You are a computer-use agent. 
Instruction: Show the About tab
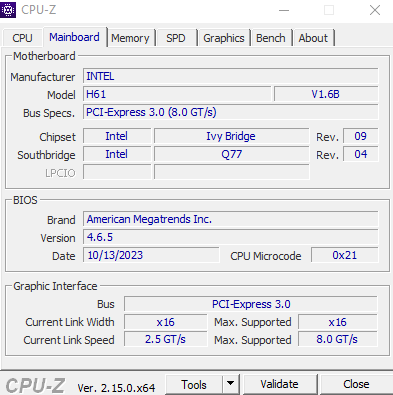tap(313, 38)
